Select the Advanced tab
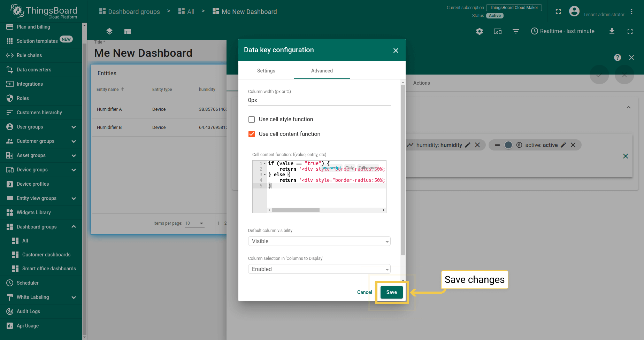 tap(322, 71)
